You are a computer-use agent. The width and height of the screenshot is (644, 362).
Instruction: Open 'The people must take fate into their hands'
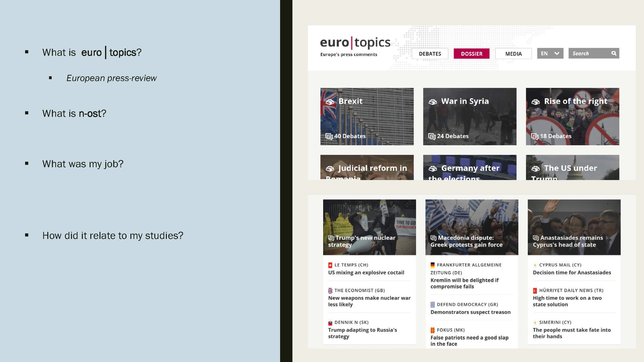(572, 333)
